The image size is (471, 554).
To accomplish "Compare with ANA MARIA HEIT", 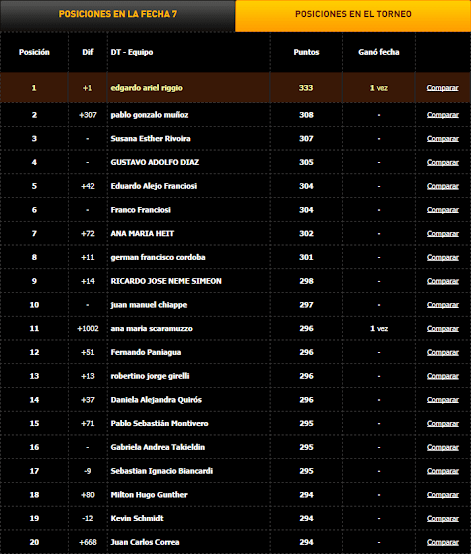I will (442, 234).
